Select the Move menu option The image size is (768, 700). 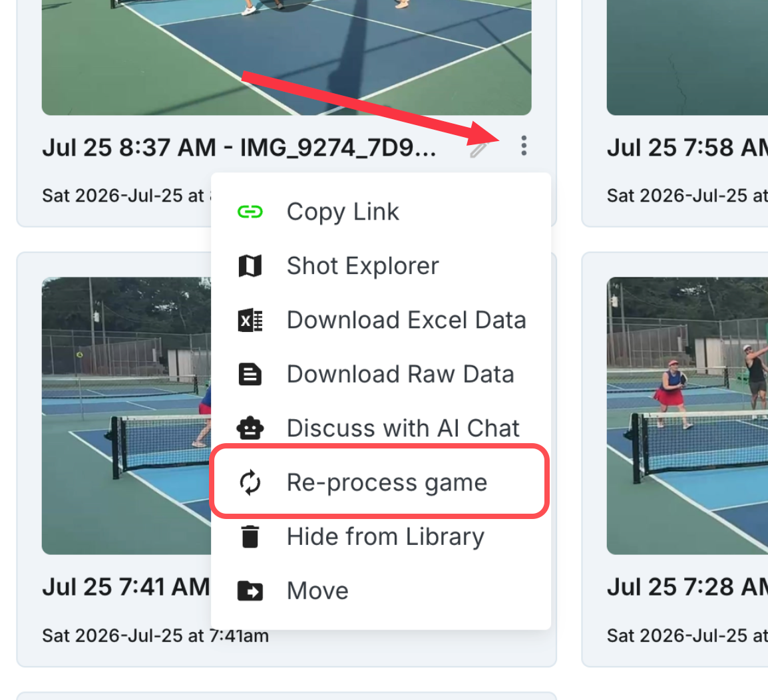point(381,591)
